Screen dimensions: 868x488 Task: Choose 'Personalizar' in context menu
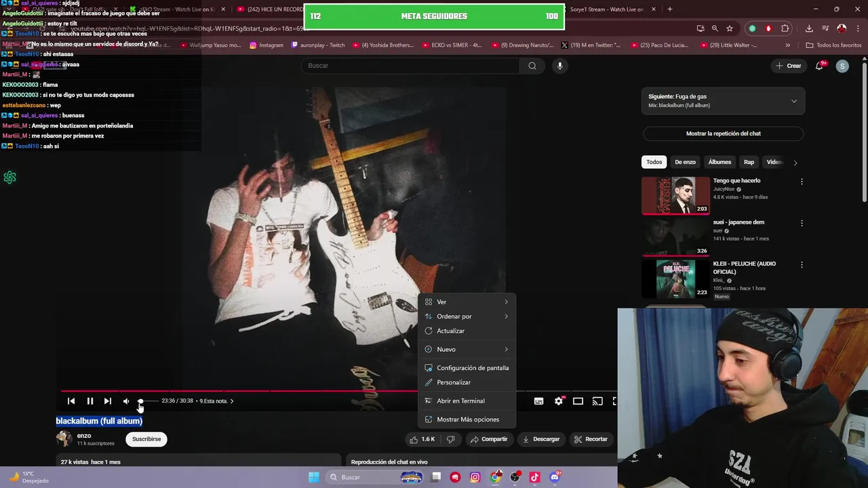click(467, 382)
